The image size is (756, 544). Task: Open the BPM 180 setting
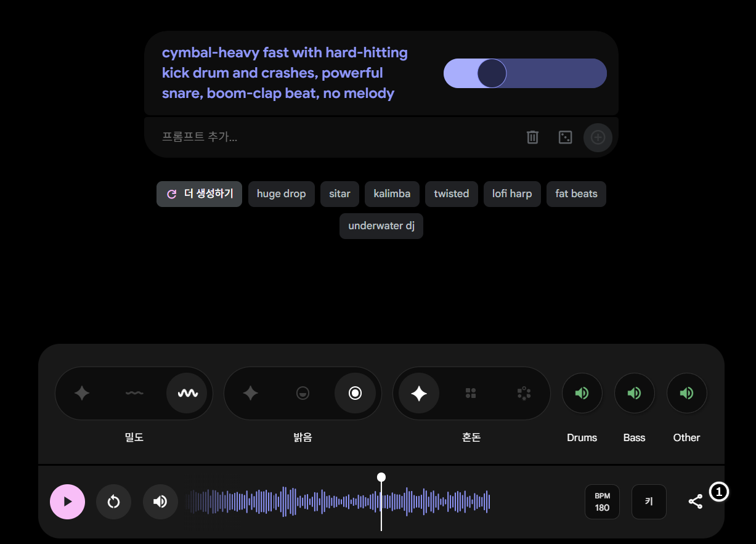pyautogui.click(x=602, y=501)
